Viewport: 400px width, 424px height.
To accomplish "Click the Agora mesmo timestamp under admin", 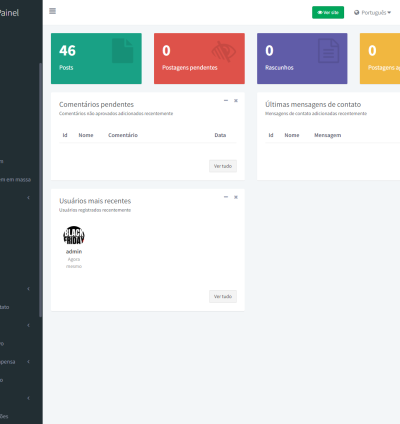I will 74,263.
